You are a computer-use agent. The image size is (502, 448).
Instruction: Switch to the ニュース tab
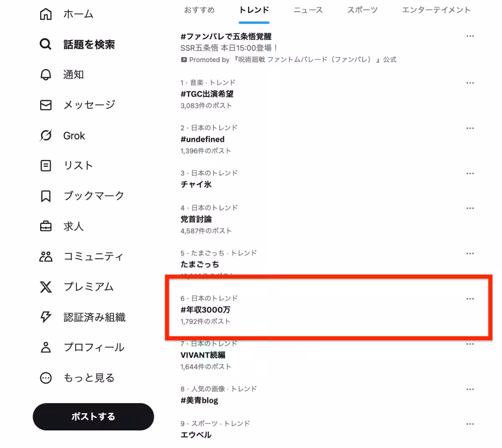308,10
